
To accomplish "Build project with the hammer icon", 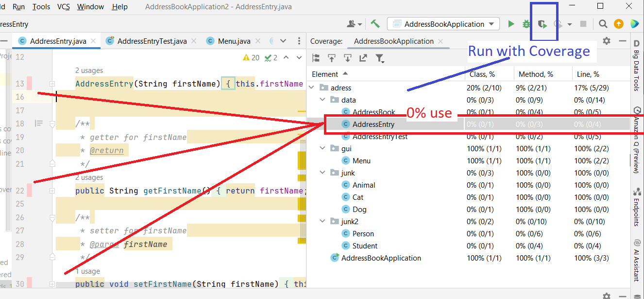I will click(x=375, y=24).
